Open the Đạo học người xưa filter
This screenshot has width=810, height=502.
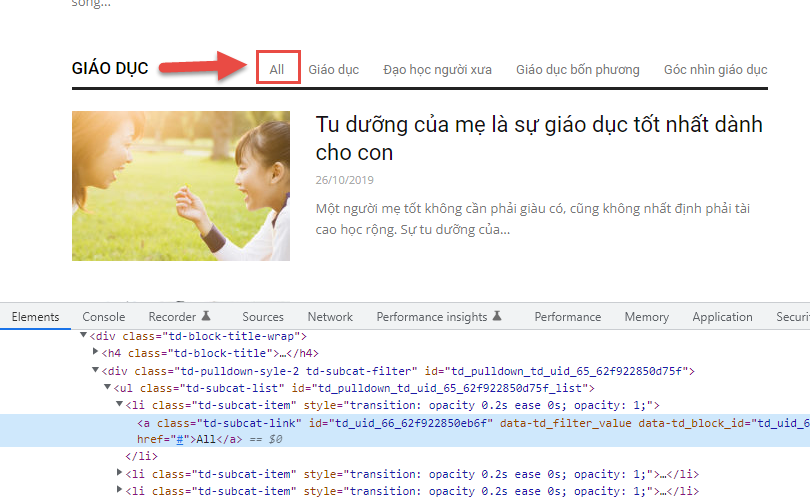point(437,69)
